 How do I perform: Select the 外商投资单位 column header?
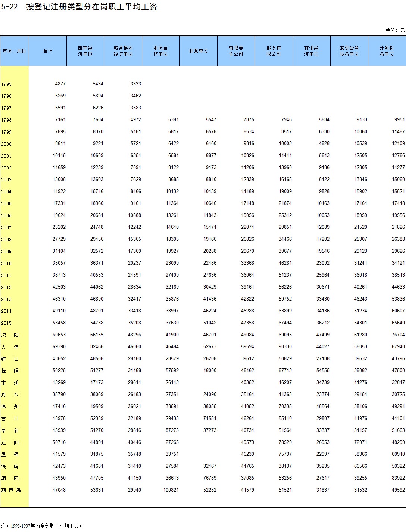[387, 51]
